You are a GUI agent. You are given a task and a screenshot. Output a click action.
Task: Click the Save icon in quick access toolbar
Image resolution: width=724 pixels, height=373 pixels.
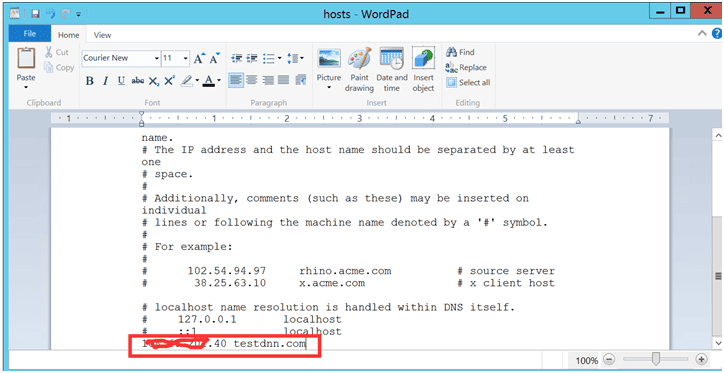tap(35, 14)
